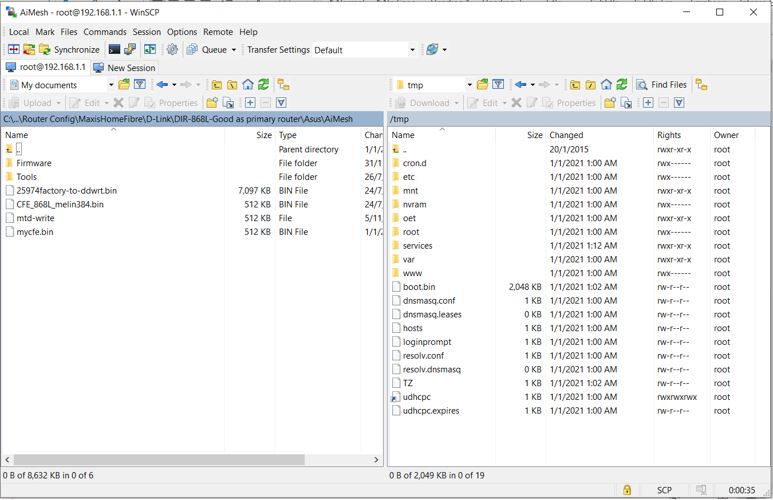
Task: Open the local panel filter icon
Action: pos(139,85)
